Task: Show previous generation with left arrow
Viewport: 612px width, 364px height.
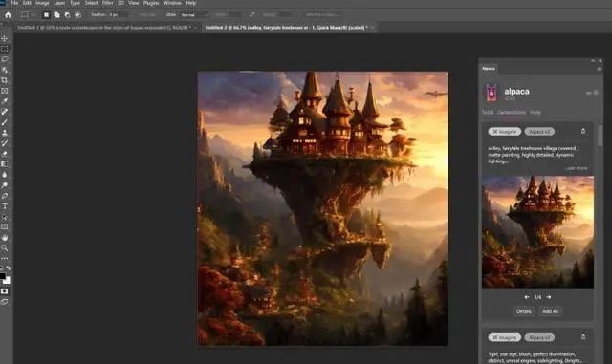Action: [527, 297]
